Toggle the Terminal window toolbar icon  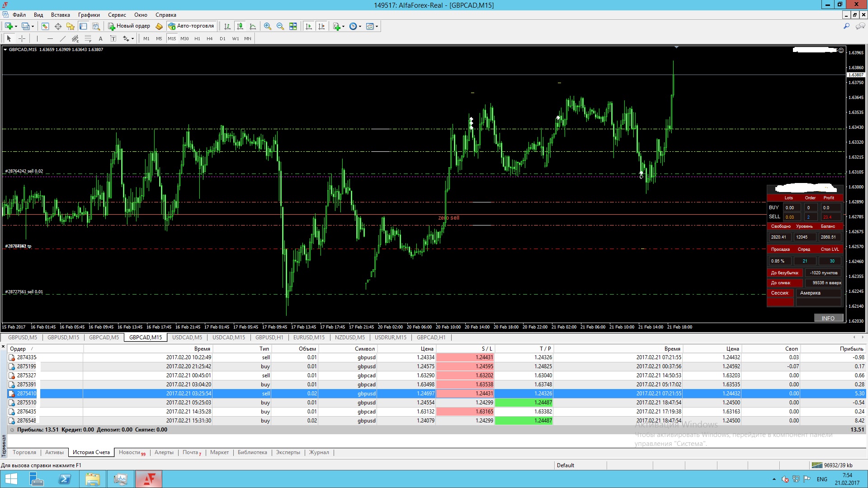point(83,26)
